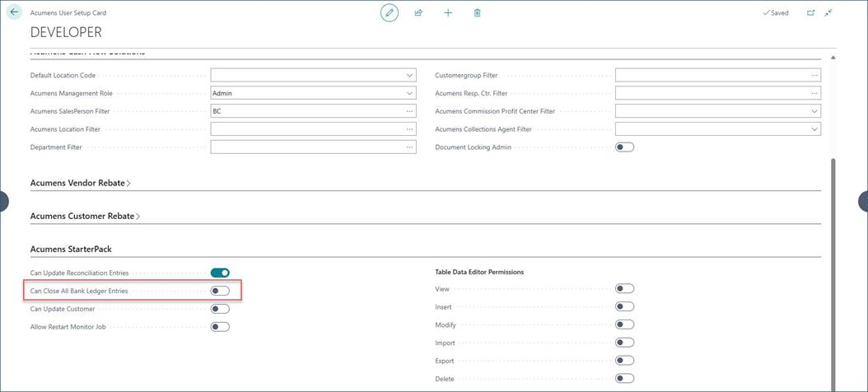The height and width of the screenshot is (392, 868).
Task: Open Acumens Resp. Ctr. Filter ellipsis lookup
Action: 814,93
